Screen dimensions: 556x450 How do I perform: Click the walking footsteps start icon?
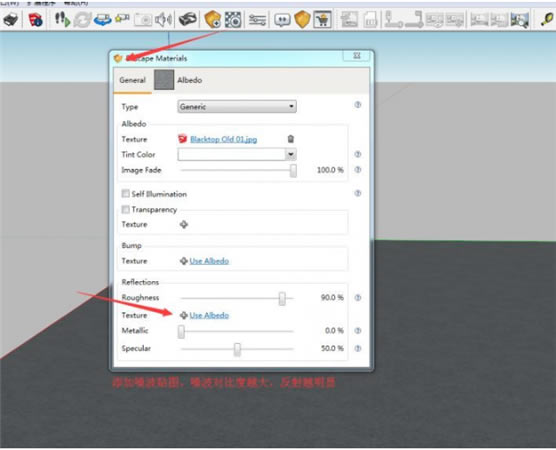[x=62, y=19]
